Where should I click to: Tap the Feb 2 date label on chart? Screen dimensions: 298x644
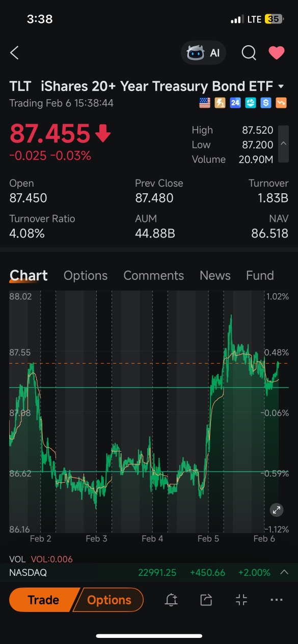tap(41, 538)
